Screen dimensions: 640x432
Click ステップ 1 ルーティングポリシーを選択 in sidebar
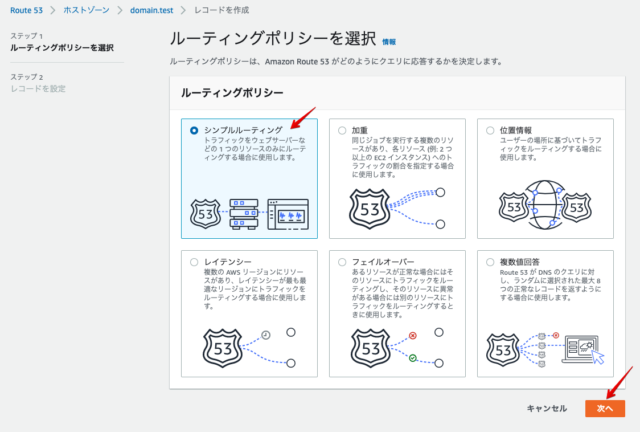tap(62, 42)
